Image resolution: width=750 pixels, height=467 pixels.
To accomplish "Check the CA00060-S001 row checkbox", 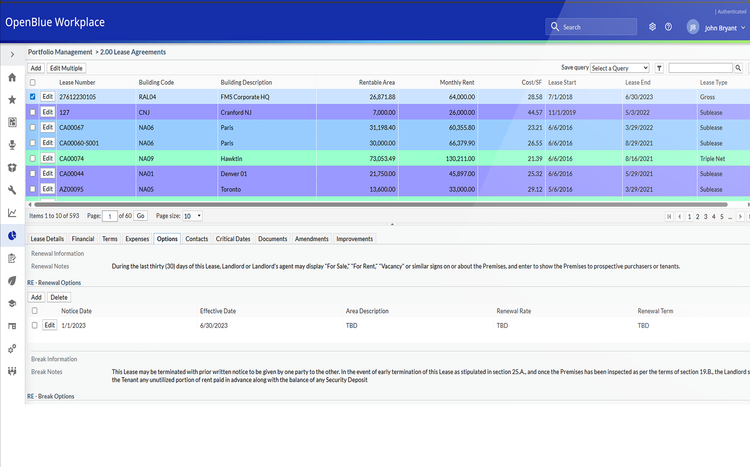I will [33, 143].
